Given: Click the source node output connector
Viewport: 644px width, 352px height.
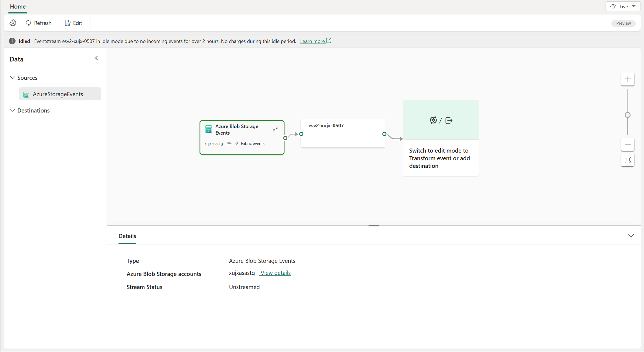Looking at the screenshot, I should [x=285, y=138].
